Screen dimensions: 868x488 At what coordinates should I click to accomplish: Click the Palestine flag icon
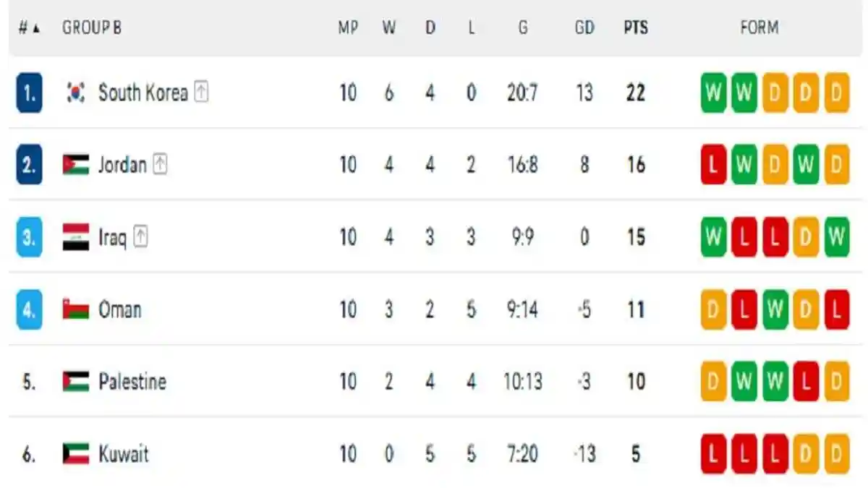click(75, 382)
